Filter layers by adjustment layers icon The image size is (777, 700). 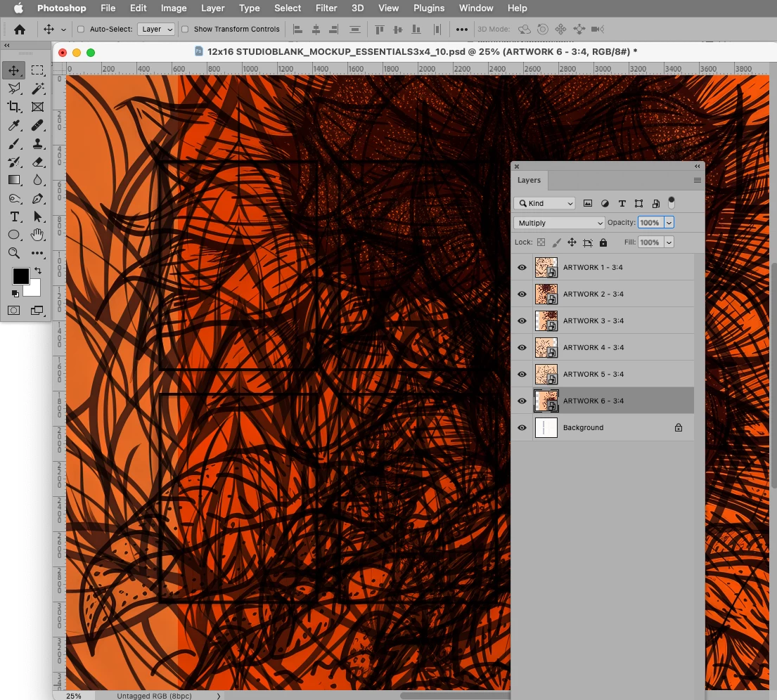pyautogui.click(x=605, y=203)
